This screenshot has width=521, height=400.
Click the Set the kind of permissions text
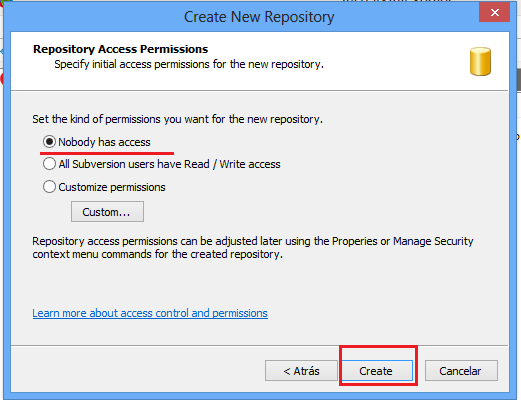pos(177,119)
